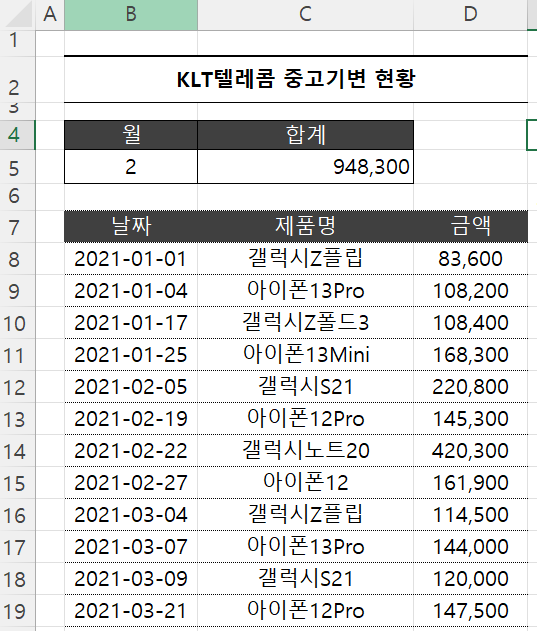
Task: Click product cell 갤럭시노트20
Action: tap(305, 451)
